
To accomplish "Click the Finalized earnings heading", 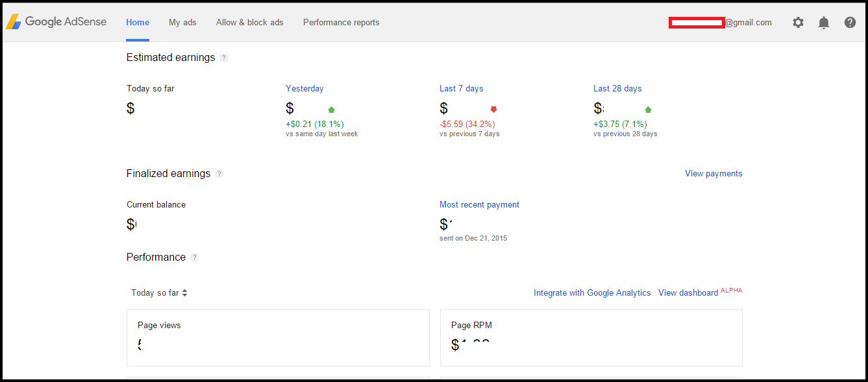I will click(168, 173).
